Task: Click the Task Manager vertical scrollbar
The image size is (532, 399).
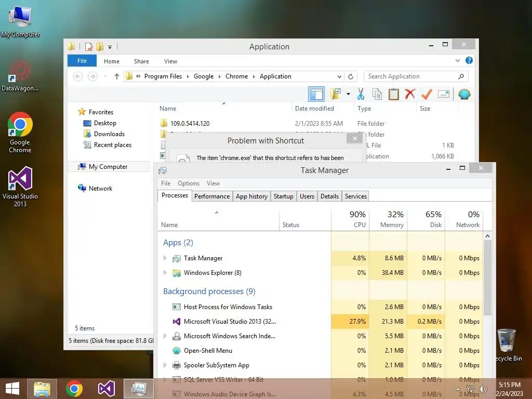Action: point(487,278)
